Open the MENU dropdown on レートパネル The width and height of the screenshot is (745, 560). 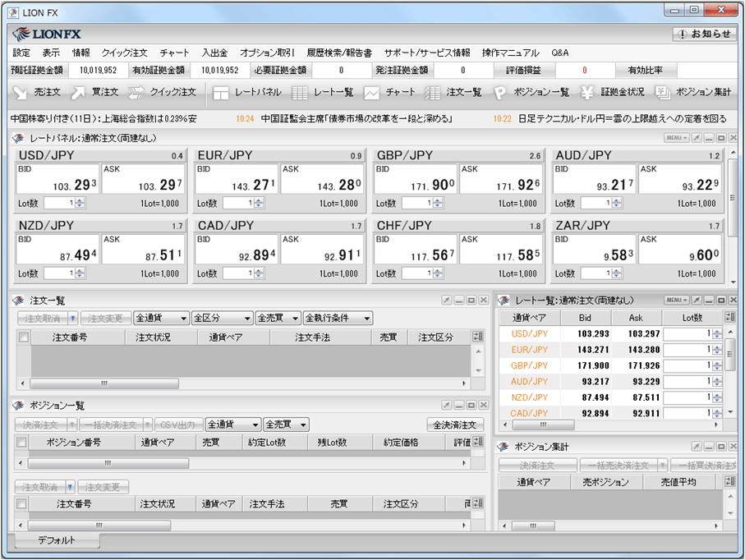coord(677,138)
